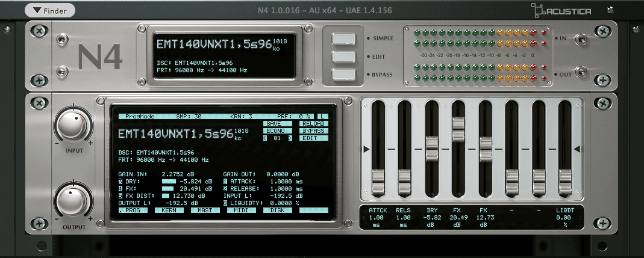Click the RELS fader handle
Image resolution: width=644 pixels, height=258 pixels.
coord(405,181)
